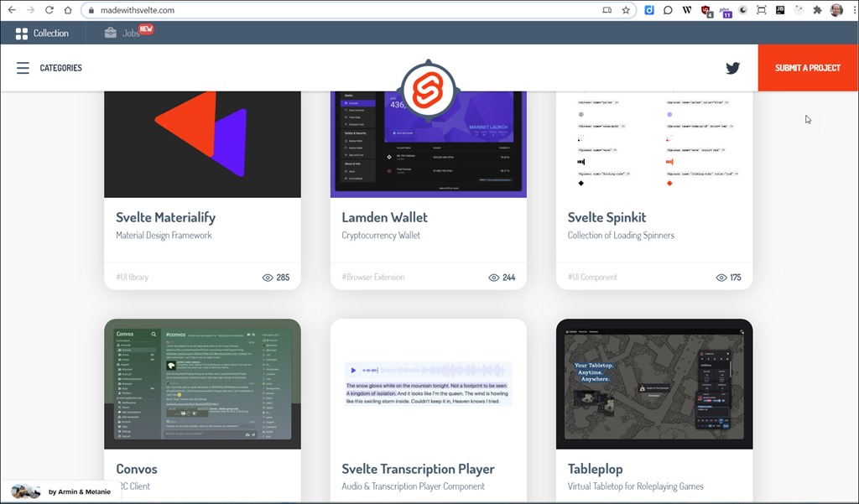
Task: Filter by the #UI Component tag
Action: (592, 278)
